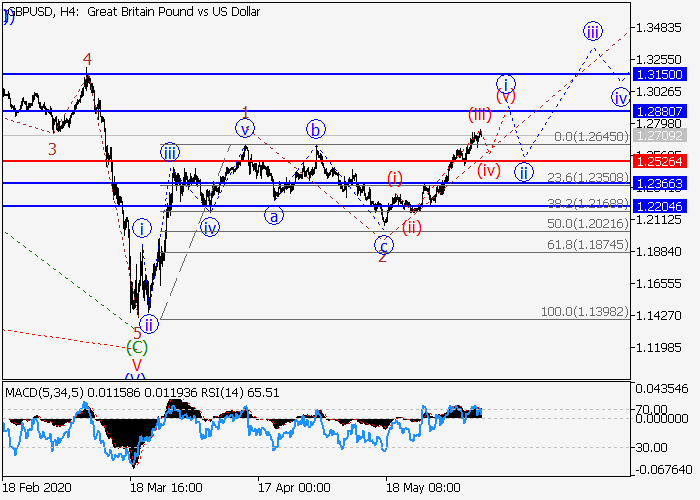The image size is (700, 500).
Task: Click the circled blue iii wave label at top right
Action: pos(592,30)
